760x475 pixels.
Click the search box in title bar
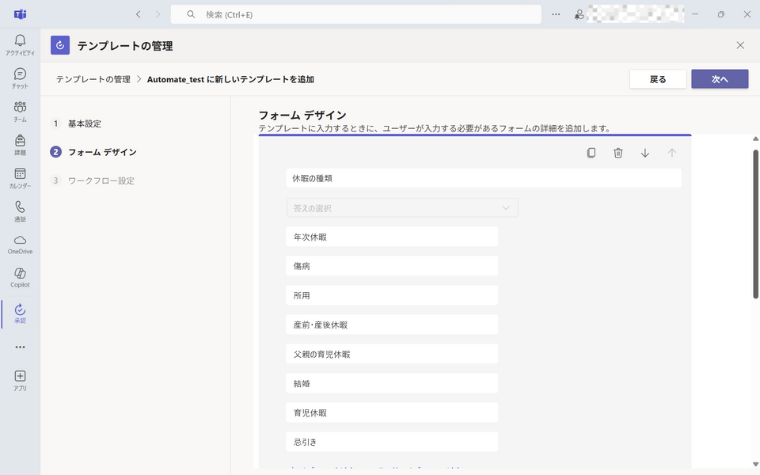[x=356, y=15]
